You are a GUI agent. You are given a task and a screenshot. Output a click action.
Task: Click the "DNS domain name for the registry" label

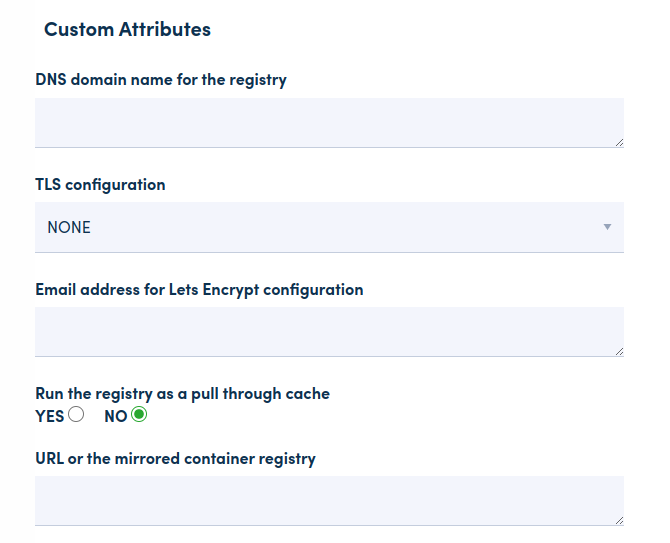(x=161, y=80)
